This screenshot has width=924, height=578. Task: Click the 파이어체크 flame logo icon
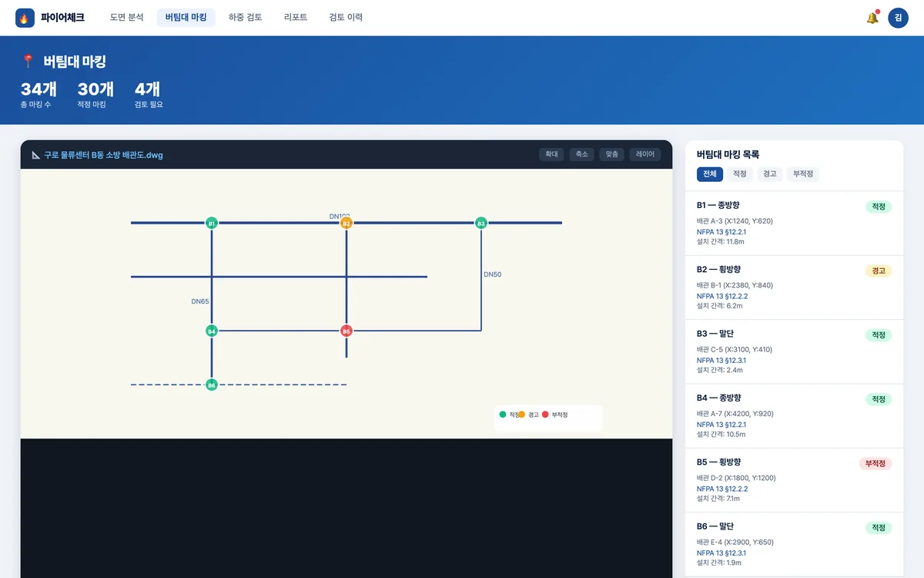click(x=25, y=18)
